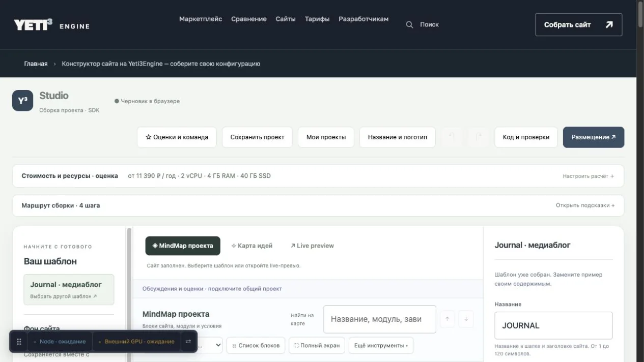Click the undo arrow button
644x362 pixels.
[x=451, y=137]
